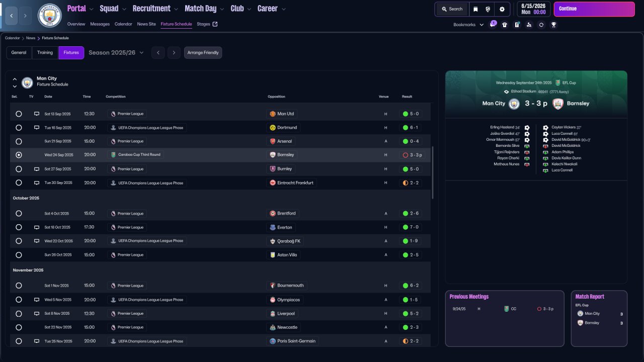Screen dimensions: 644x362
Task: Select the Aston Villa fixture radio button
Action: [x=19, y=255]
